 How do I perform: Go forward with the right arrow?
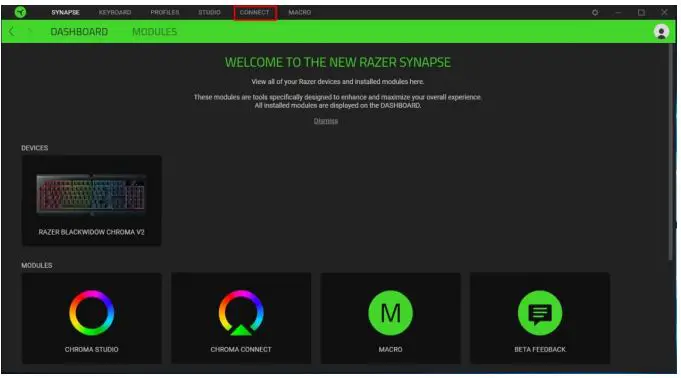tap(30, 31)
